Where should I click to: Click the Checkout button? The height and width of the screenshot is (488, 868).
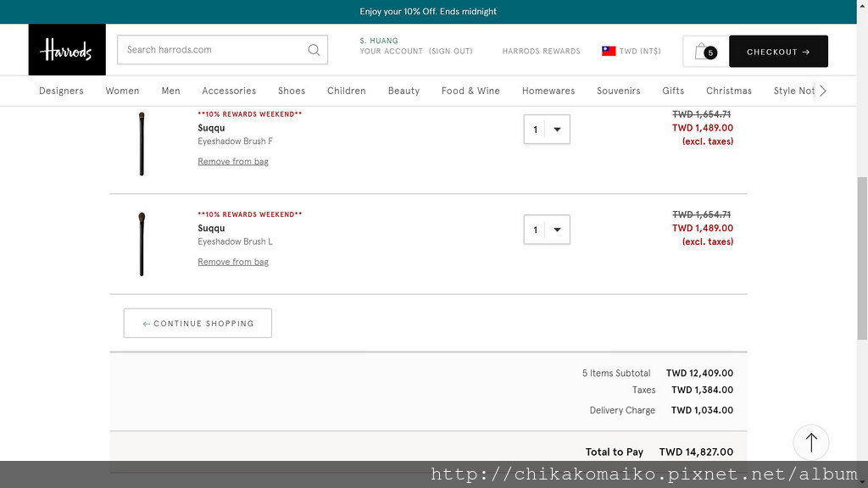778,52
